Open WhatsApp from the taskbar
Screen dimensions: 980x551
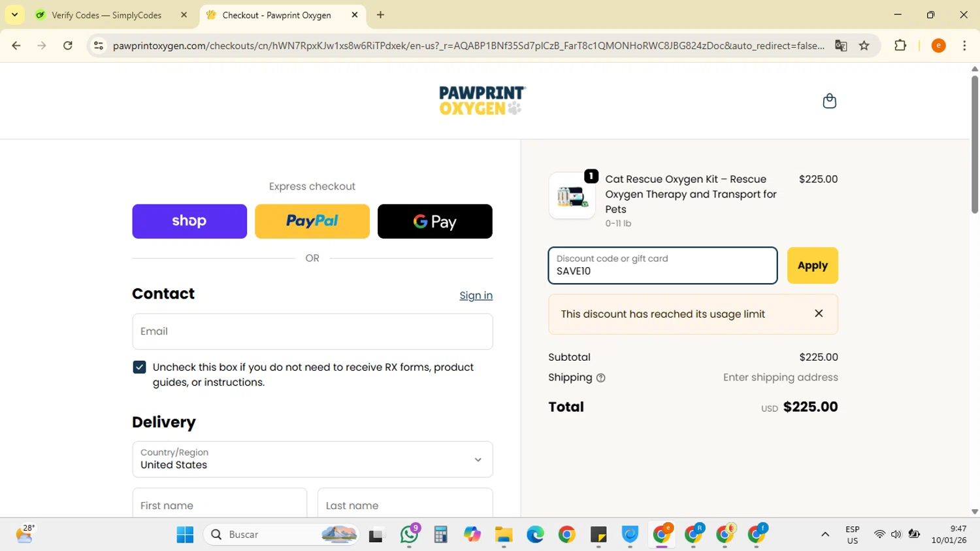coord(410,535)
